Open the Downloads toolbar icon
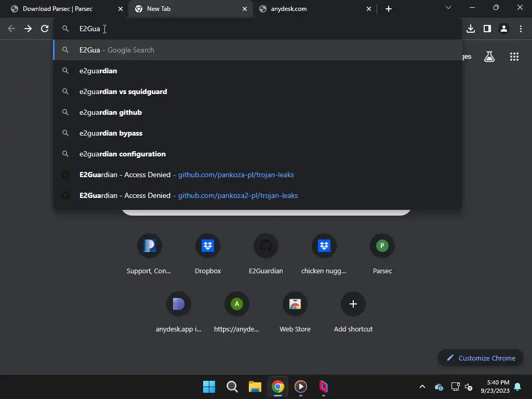 tap(471, 29)
